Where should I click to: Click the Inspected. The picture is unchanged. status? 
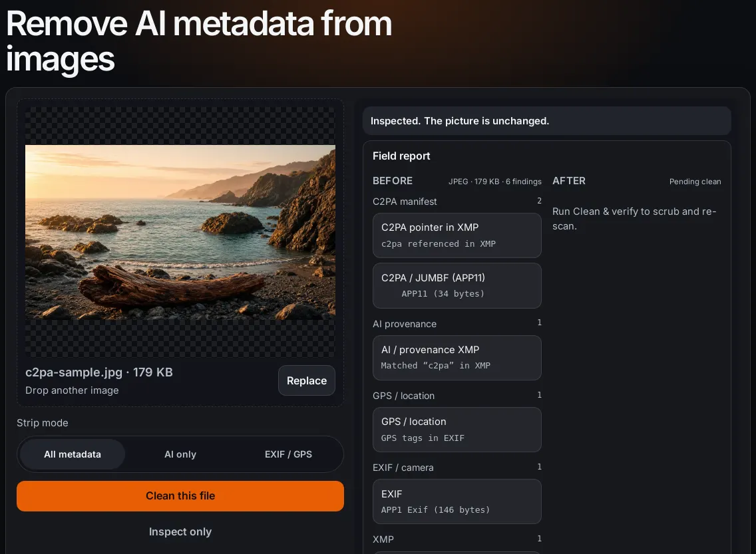tap(547, 121)
